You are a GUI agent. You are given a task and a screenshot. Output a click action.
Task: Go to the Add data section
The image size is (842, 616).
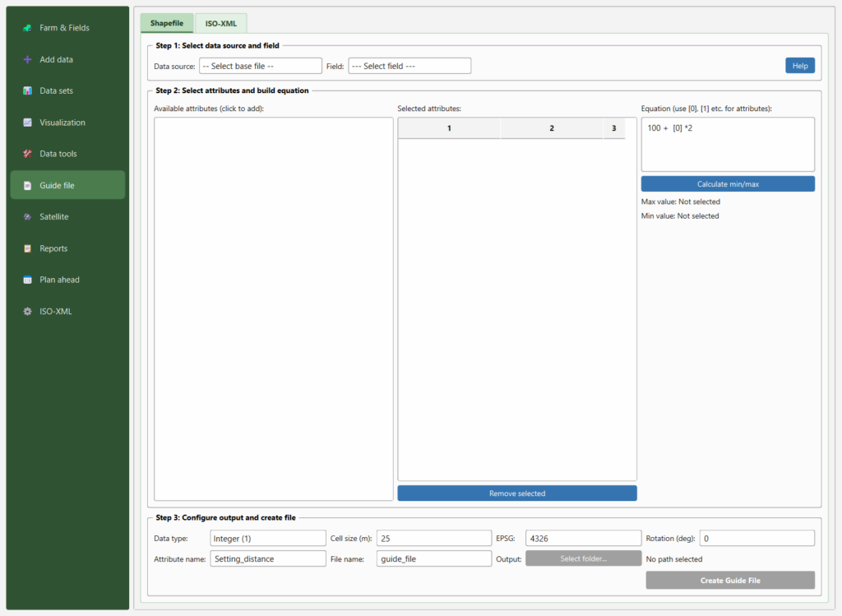click(67, 59)
